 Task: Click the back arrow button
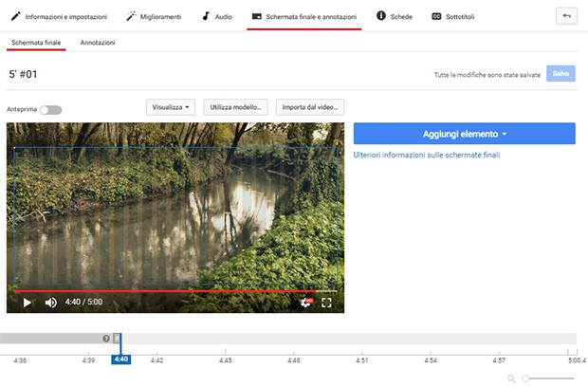tap(566, 16)
